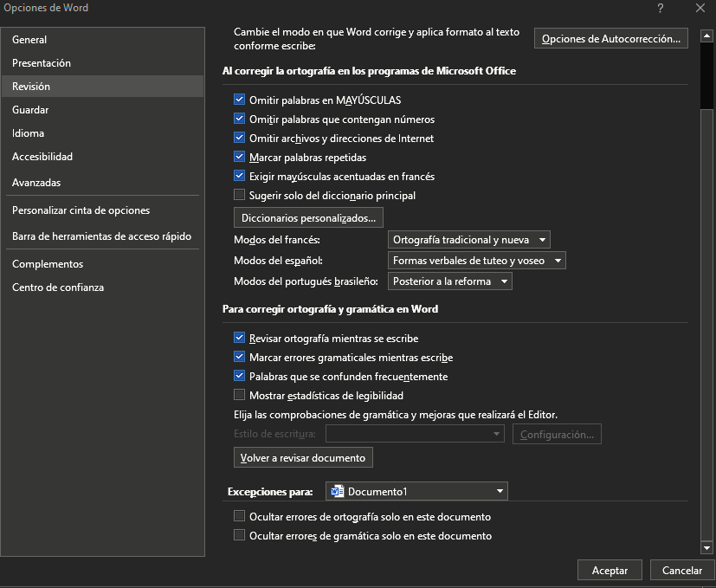Image resolution: width=716 pixels, height=588 pixels.
Task: Go to Idioma options
Action: click(x=103, y=133)
